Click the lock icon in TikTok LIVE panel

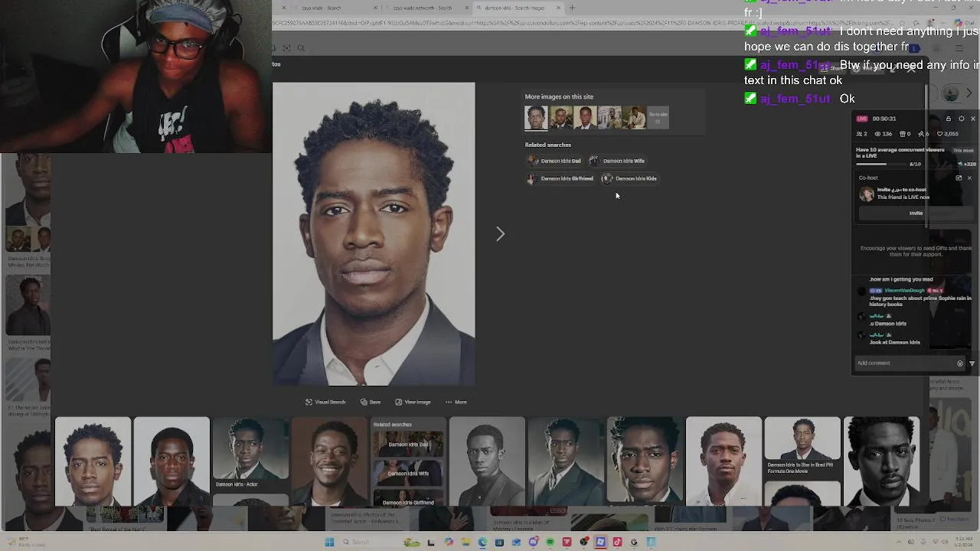949,119
